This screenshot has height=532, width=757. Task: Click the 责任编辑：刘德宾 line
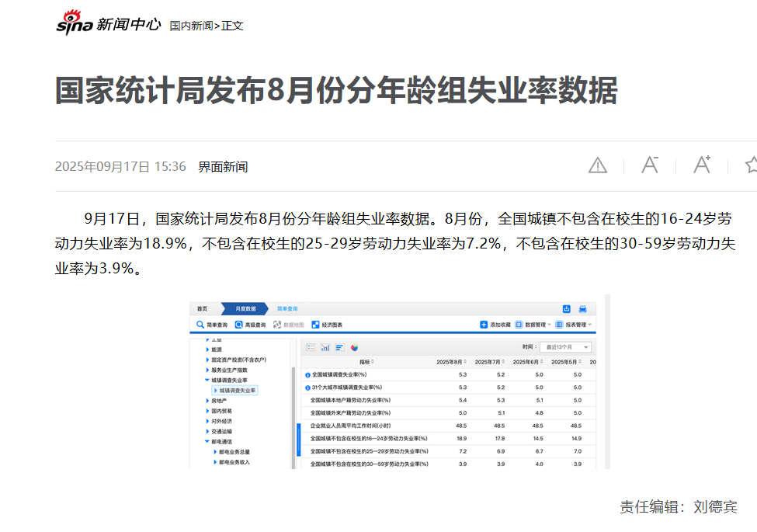pyautogui.click(x=679, y=506)
